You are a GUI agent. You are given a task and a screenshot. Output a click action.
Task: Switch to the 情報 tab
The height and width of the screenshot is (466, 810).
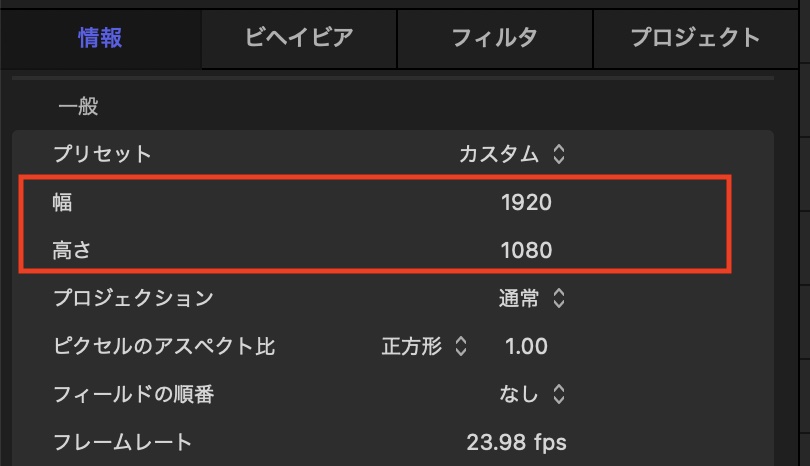tap(100, 38)
